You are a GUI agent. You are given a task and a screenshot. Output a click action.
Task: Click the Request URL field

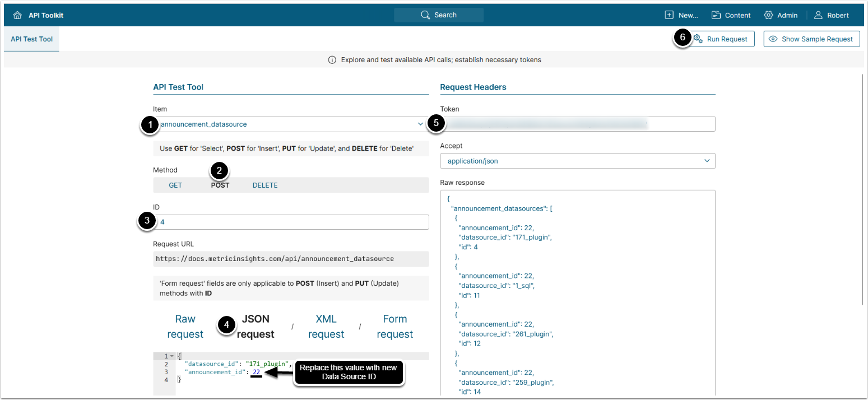click(291, 259)
